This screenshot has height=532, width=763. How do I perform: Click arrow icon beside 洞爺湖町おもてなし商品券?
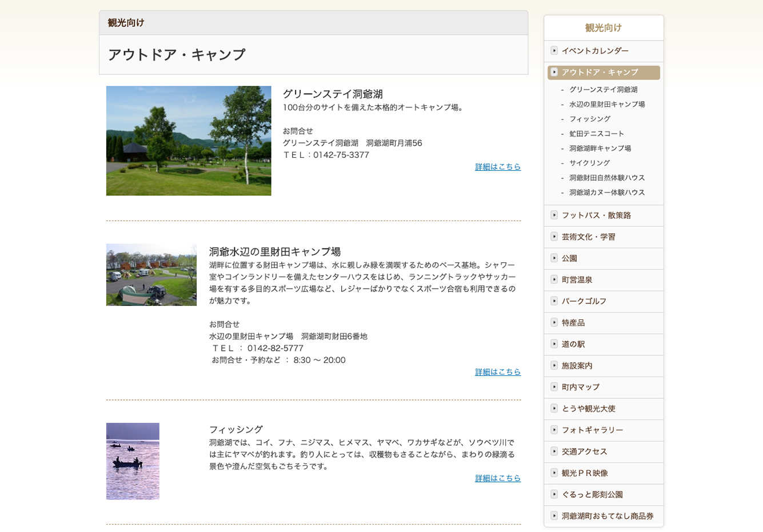[554, 515]
